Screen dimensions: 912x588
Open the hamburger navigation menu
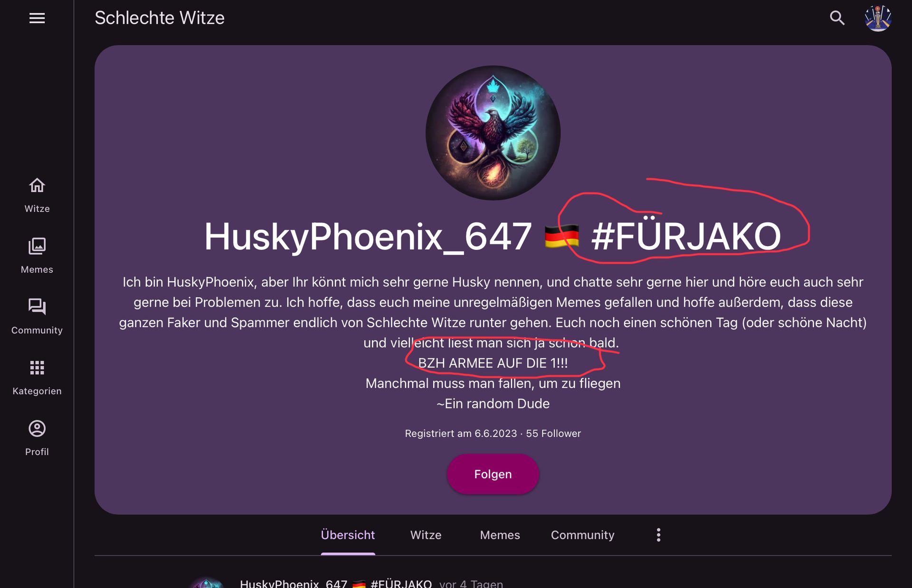click(x=37, y=18)
